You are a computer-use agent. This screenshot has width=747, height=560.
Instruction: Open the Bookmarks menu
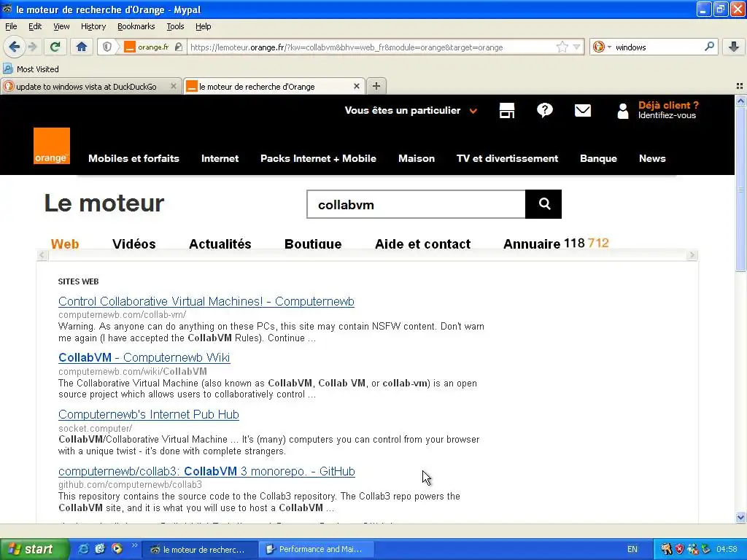coord(136,26)
